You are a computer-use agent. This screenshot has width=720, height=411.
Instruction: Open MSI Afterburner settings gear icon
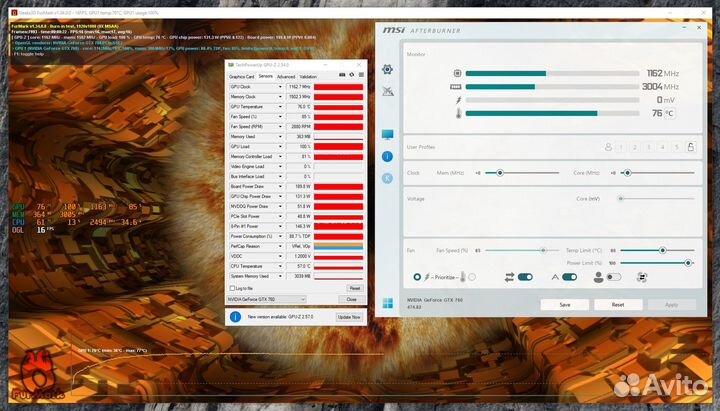(387, 69)
